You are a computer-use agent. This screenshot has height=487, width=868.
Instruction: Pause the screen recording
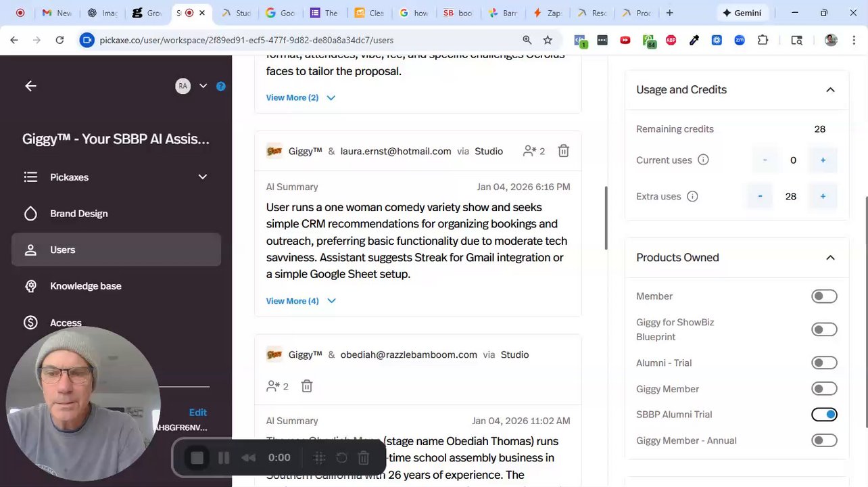click(224, 458)
